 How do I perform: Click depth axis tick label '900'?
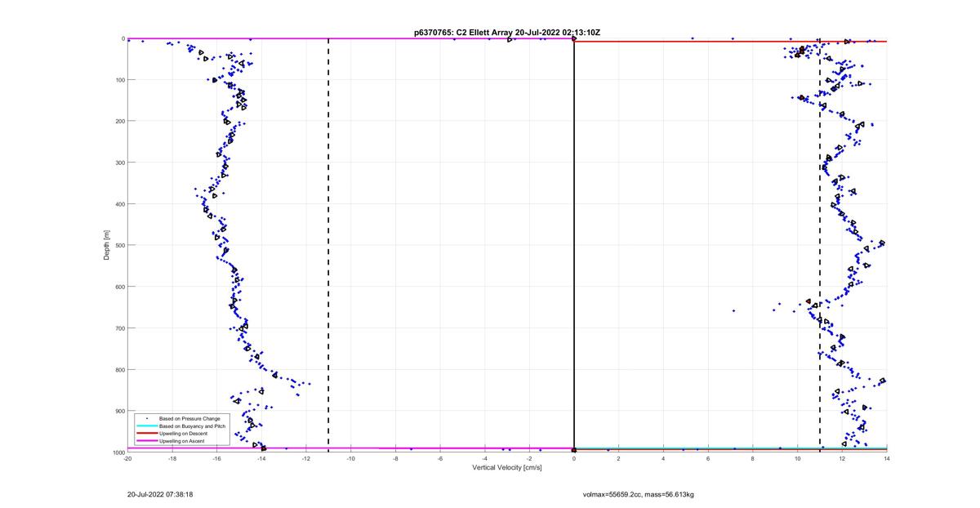pos(119,411)
